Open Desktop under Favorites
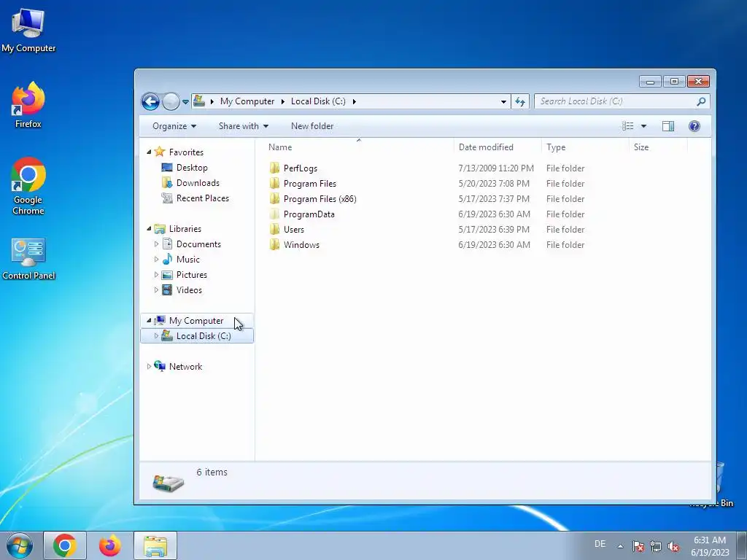This screenshot has height=560, width=747. coord(192,168)
